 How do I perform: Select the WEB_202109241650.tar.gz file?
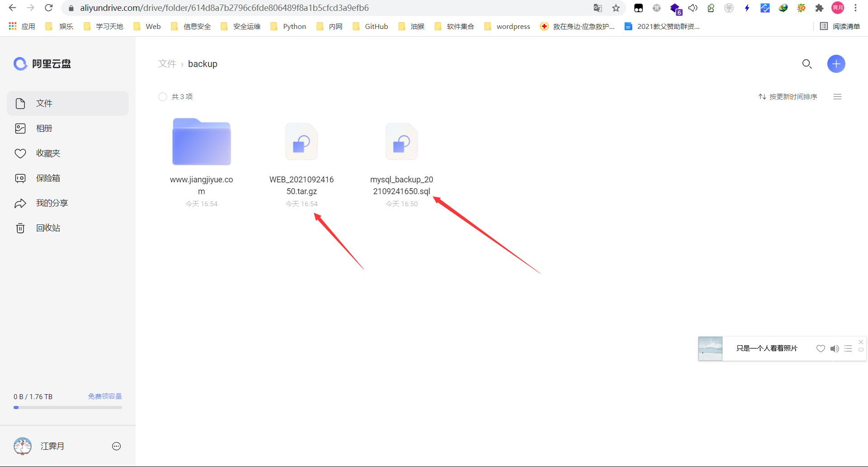tap(302, 142)
